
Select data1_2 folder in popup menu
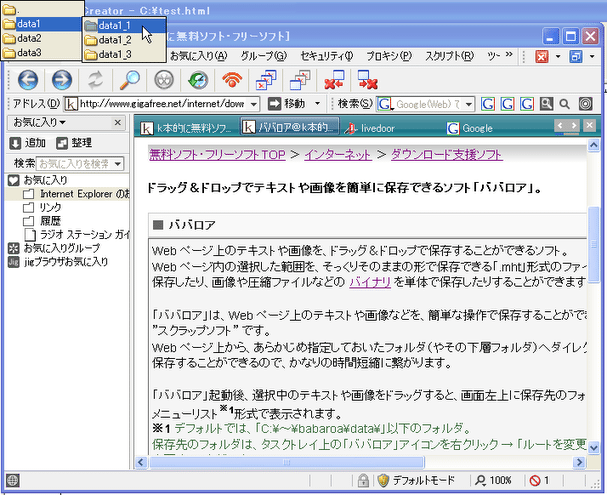coord(125,40)
